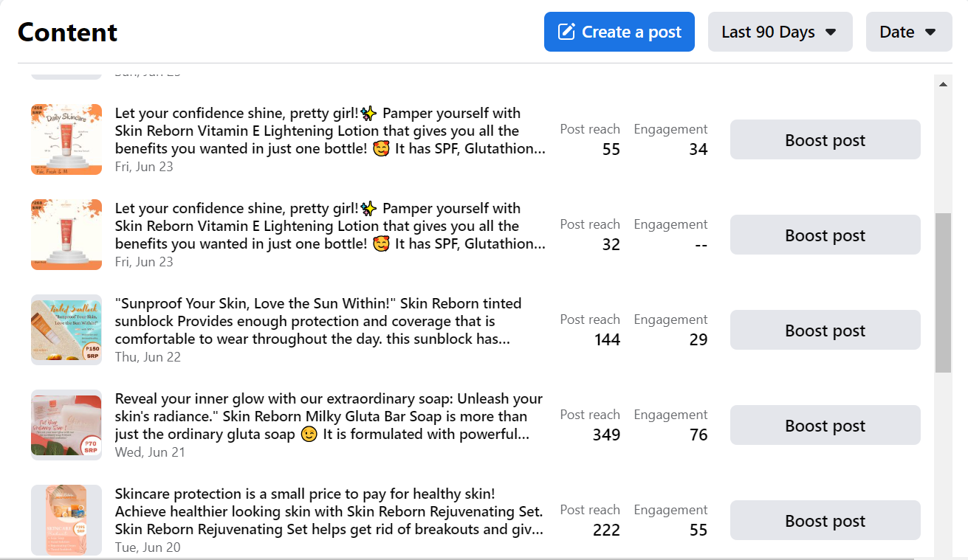The image size is (968, 560).
Task: Open the Rejuvenating Set post thumbnail
Action: 66,520
